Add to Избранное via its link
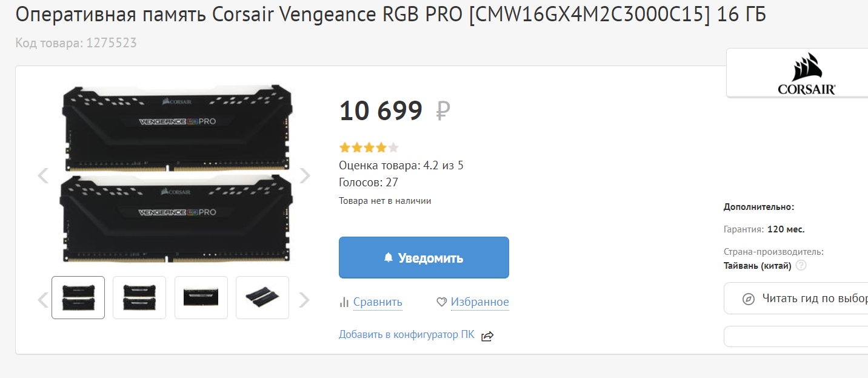This screenshot has width=868, height=378. (x=480, y=302)
